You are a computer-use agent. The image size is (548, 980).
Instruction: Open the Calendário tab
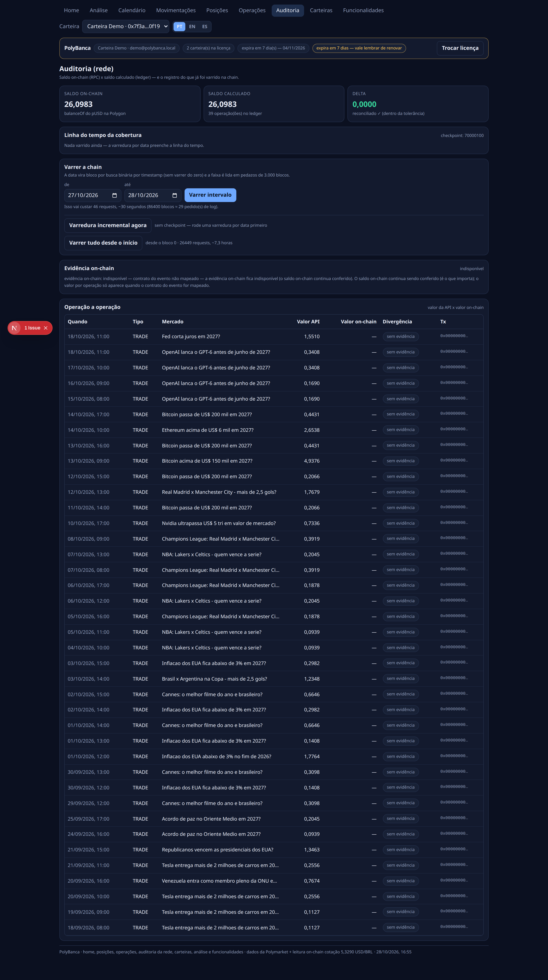(x=132, y=10)
